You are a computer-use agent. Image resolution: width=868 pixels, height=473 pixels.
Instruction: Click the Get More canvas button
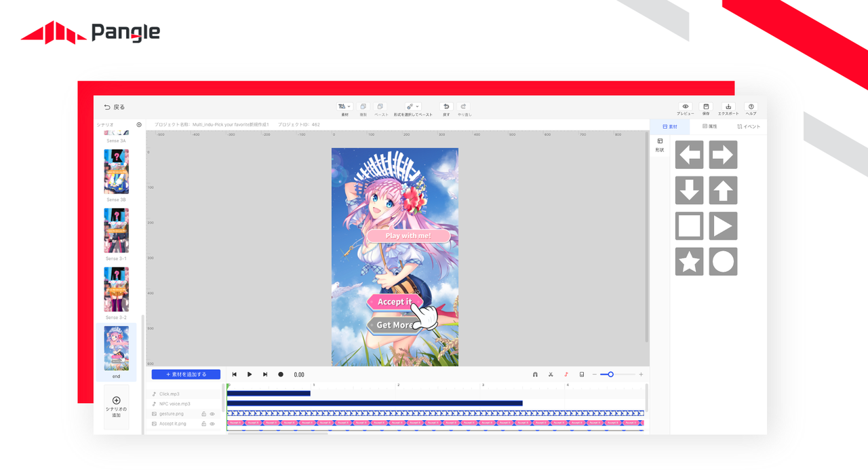[395, 325]
